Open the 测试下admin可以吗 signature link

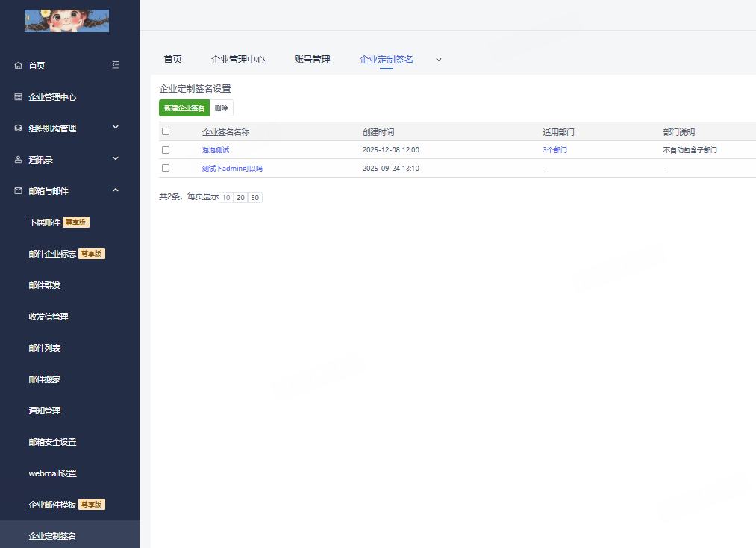[x=232, y=168]
